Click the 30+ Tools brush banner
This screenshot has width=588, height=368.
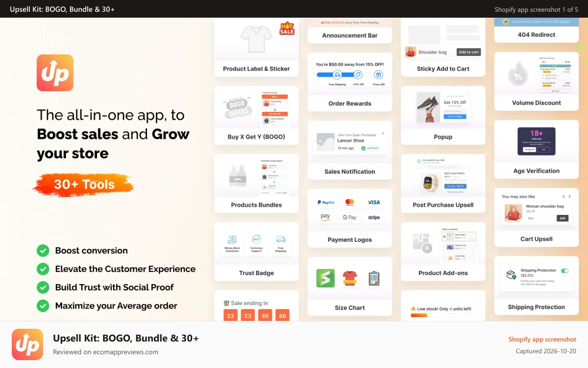point(84,185)
